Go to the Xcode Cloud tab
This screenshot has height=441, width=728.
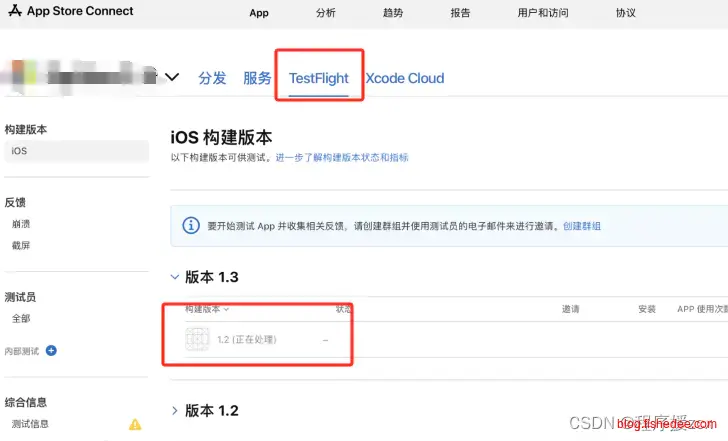pos(405,78)
